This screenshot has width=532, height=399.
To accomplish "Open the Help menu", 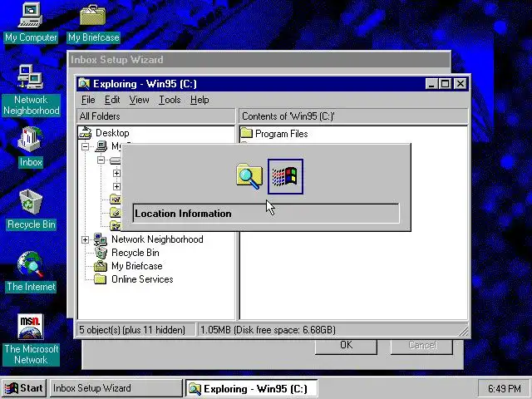I will point(199,100).
